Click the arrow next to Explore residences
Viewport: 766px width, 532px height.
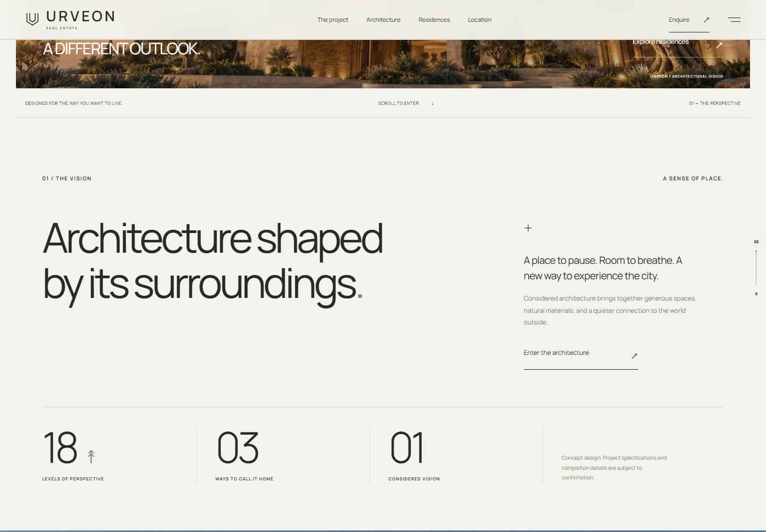click(719, 45)
